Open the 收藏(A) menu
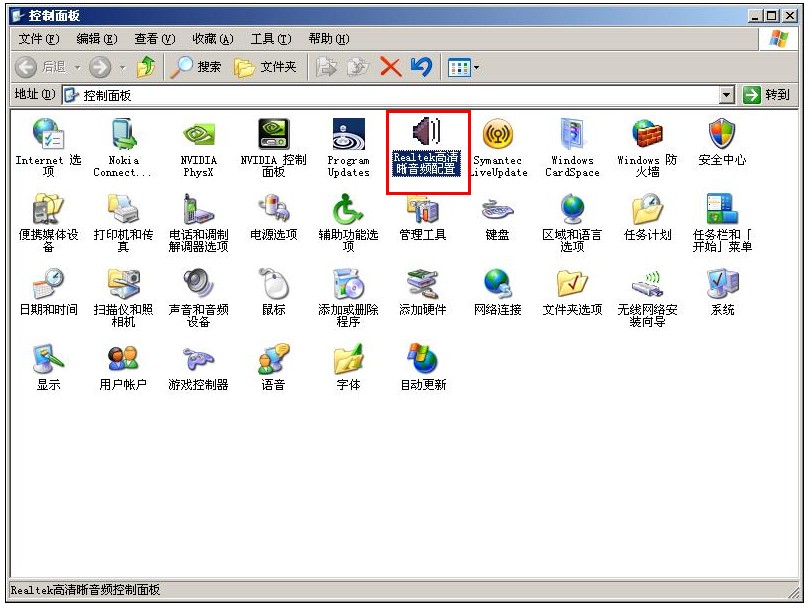Image resolution: width=812 pixels, height=607 pixels. pos(213,39)
